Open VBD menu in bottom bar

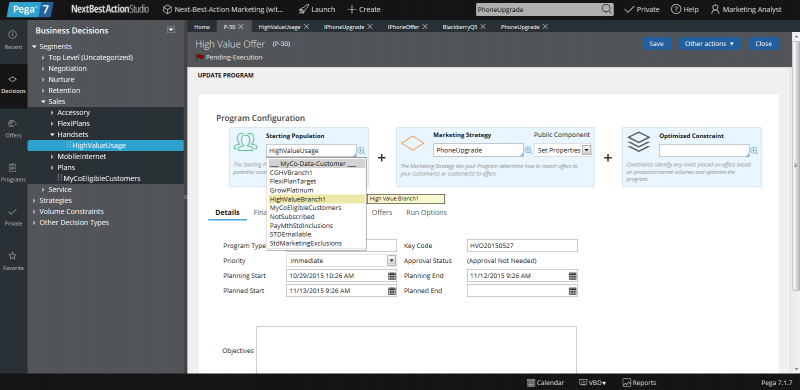[593, 382]
